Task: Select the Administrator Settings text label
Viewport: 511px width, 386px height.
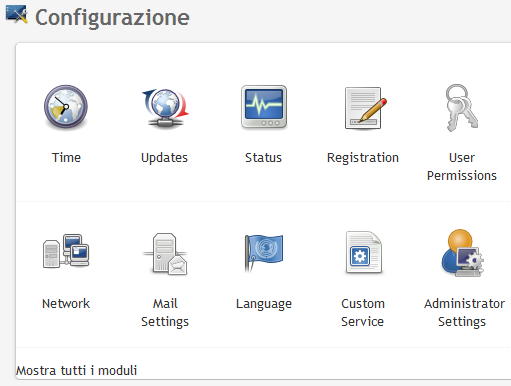Action: tap(464, 312)
